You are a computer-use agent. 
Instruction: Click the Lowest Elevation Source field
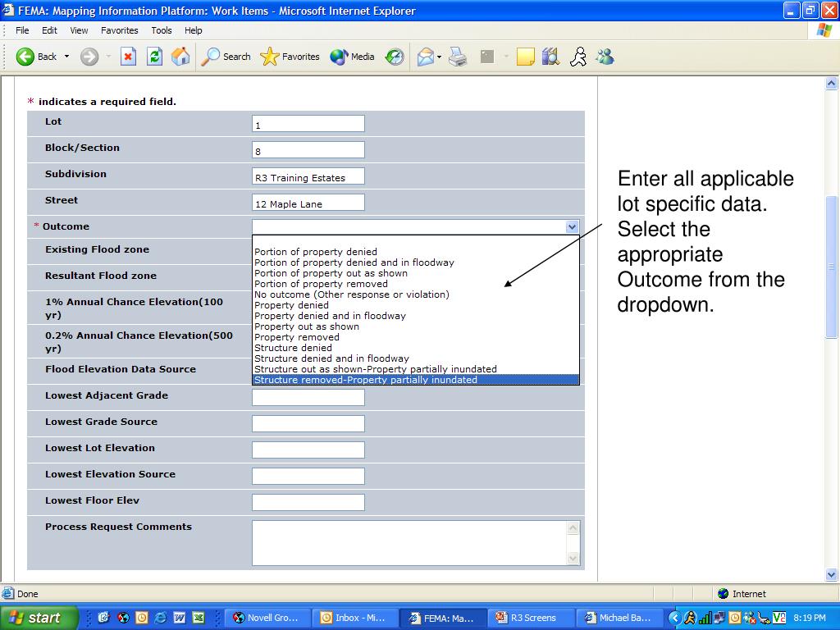point(308,477)
